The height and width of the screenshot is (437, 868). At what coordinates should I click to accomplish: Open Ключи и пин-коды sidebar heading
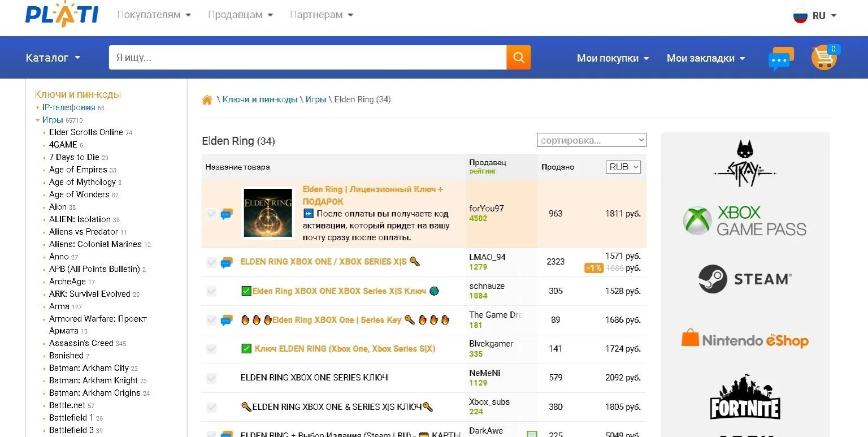[78, 94]
